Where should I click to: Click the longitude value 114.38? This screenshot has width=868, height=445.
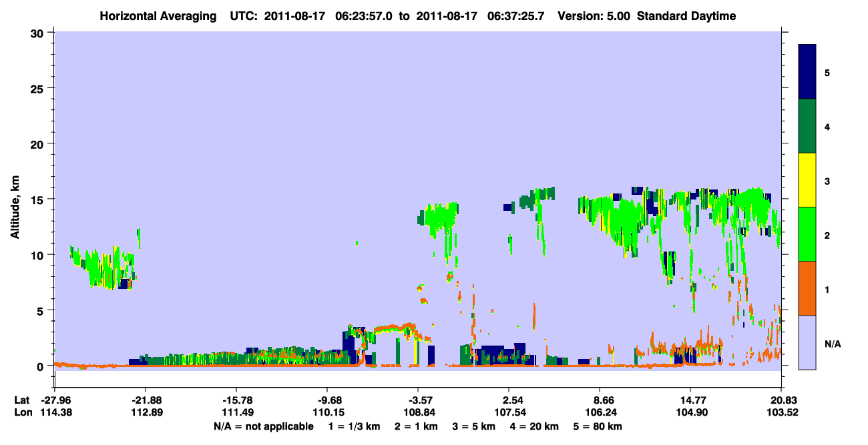click(x=55, y=412)
